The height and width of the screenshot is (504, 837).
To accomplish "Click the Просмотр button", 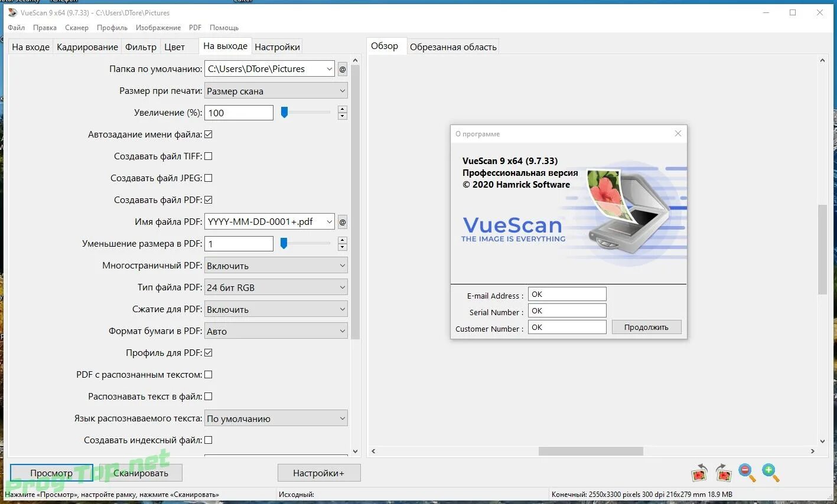I will click(51, 473).
